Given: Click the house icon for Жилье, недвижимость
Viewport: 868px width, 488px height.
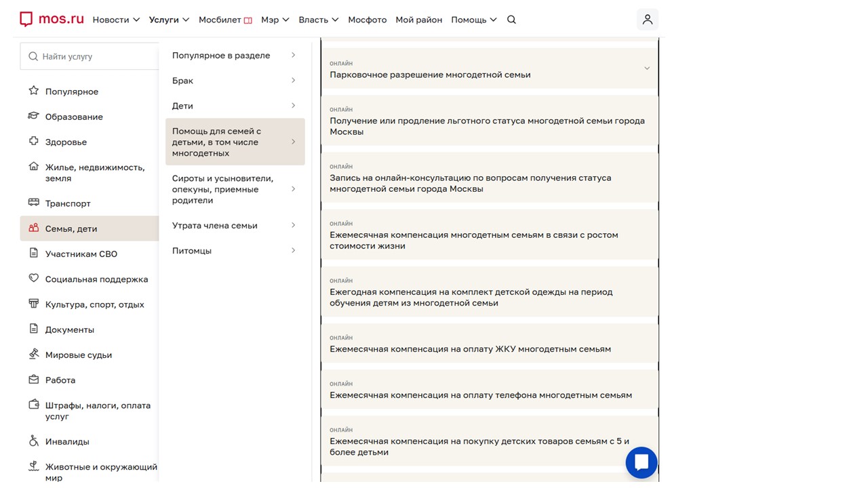Looking at the screenshot, I should 34,167.
